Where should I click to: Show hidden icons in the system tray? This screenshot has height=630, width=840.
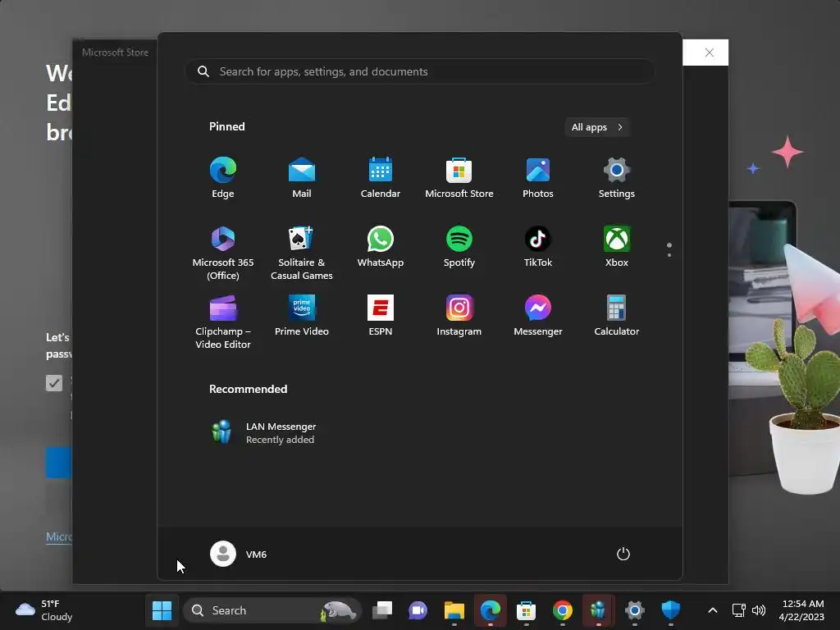point(713,610)
